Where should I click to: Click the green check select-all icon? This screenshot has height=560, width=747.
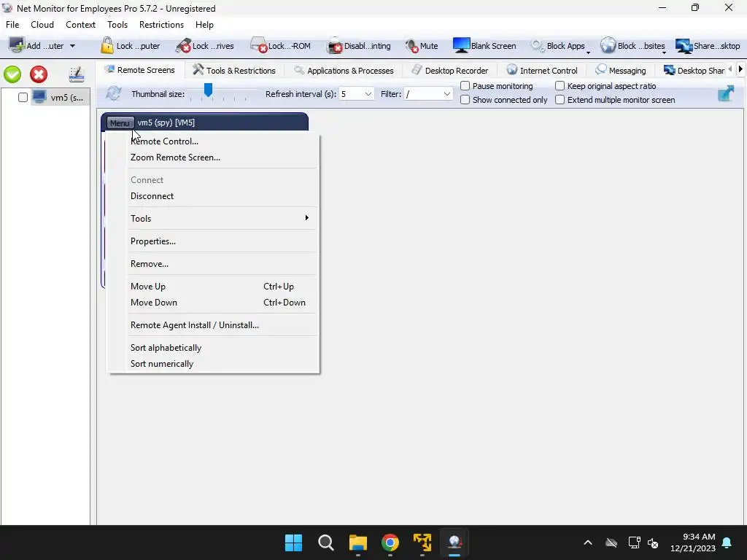click(12, 74)
